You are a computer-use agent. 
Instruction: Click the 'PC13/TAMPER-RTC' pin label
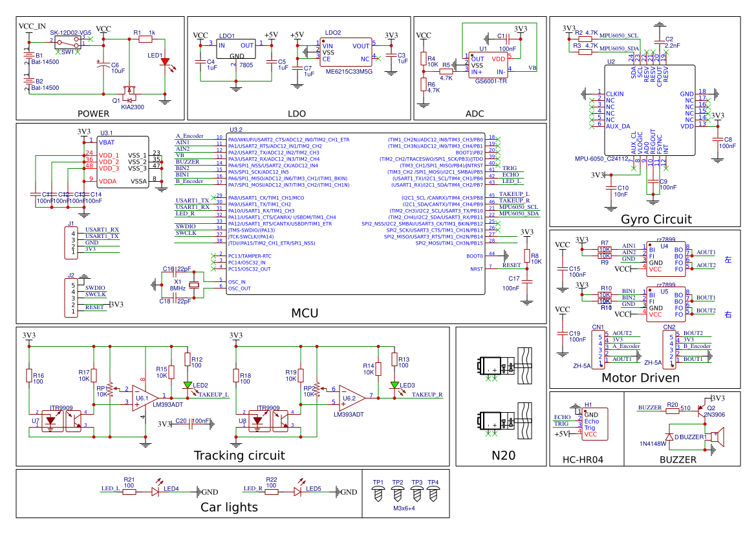point(250,256)
